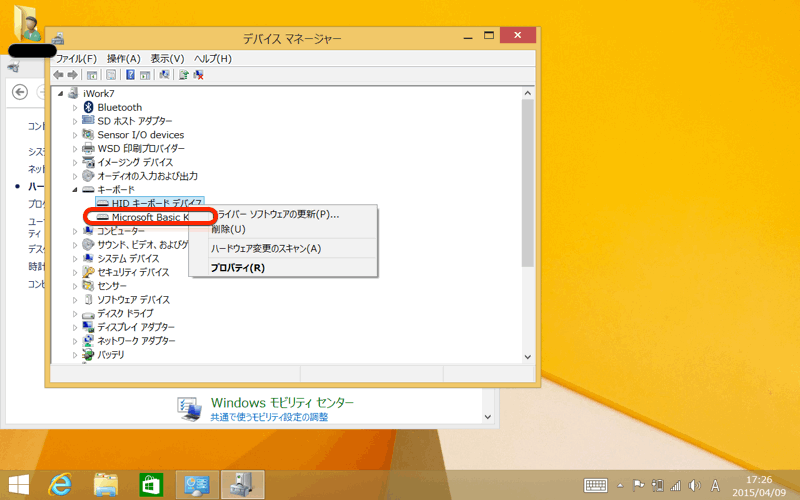
Task: Click the Uninstall device toolbar icon
Action: pos(199,74)
